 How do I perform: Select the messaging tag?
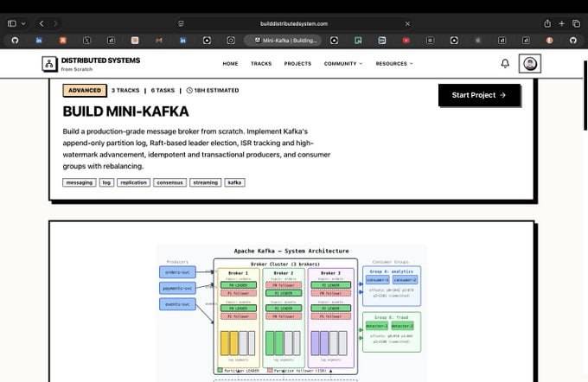click(x=80, y=182)
